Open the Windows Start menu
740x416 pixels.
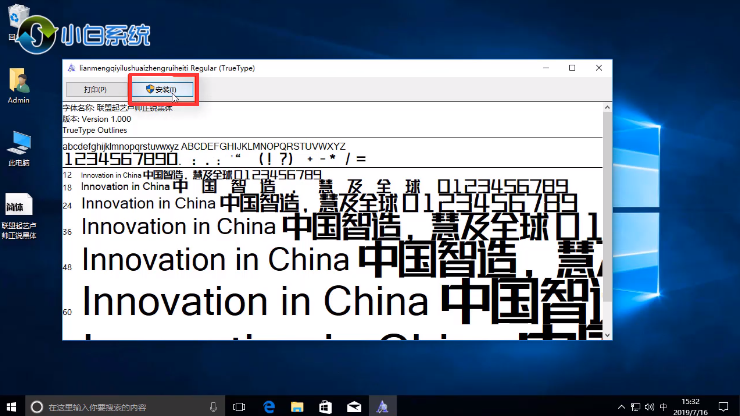[x=12, y=406]
